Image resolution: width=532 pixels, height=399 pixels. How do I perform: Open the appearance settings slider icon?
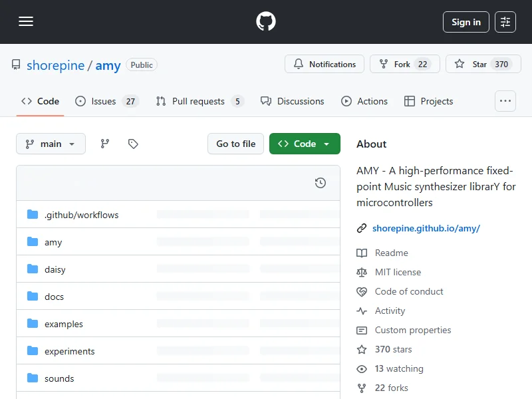click(505, 22)
